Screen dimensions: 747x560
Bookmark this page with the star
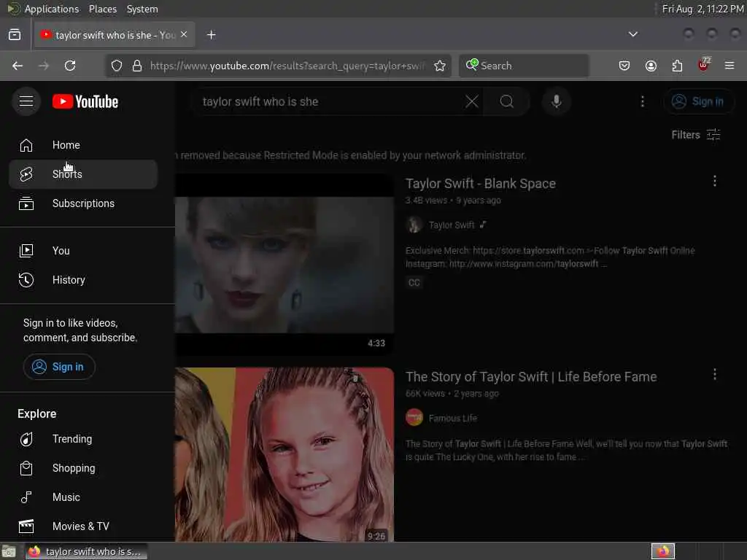pyautogui.click(x=440, y=66)
